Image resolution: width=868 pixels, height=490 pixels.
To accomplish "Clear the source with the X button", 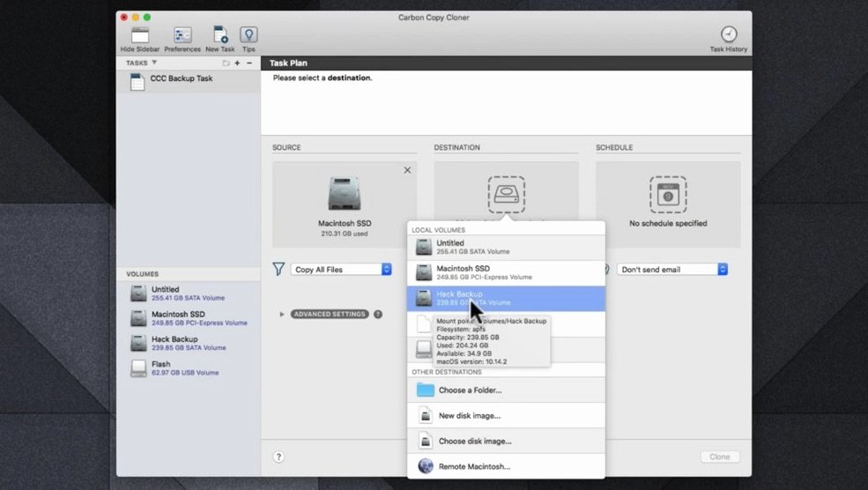I will 407,170.
